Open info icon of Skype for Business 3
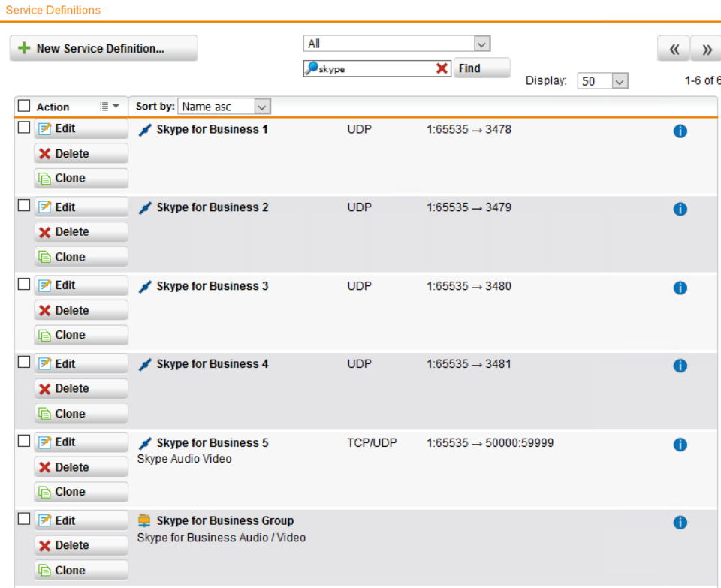This screenshot has height=588, width=721. pyautogui.click(x=680, y=288)
